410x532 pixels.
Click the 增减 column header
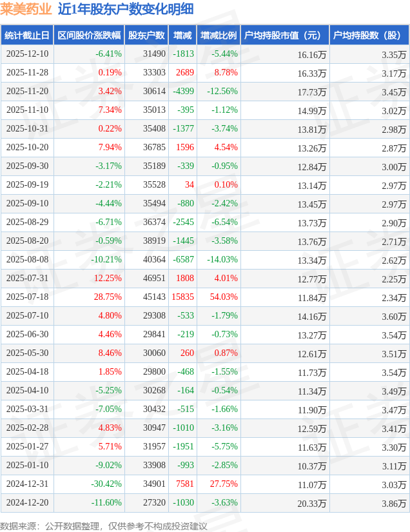pyautogui.click(x=182, y=35)
